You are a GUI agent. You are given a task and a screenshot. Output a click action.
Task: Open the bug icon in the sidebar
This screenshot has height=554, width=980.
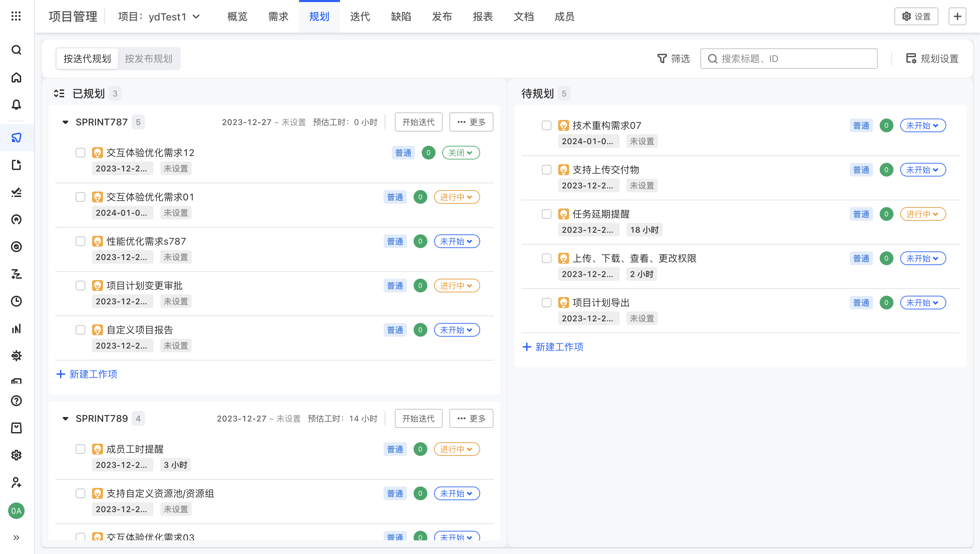point(16,355)
